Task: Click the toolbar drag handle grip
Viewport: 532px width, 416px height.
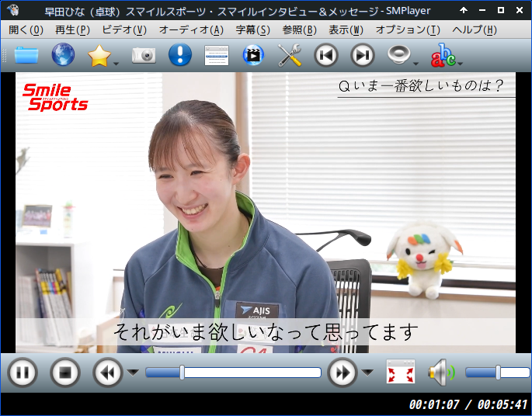Action: click(x=5, y=55)
